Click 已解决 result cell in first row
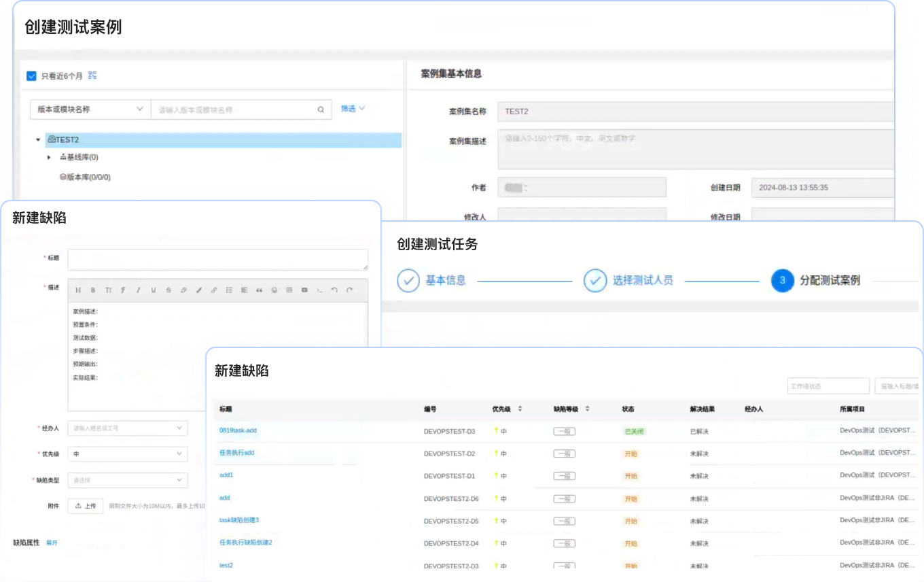The width and height of the screenshot is (924, 582). pos(699,431)
